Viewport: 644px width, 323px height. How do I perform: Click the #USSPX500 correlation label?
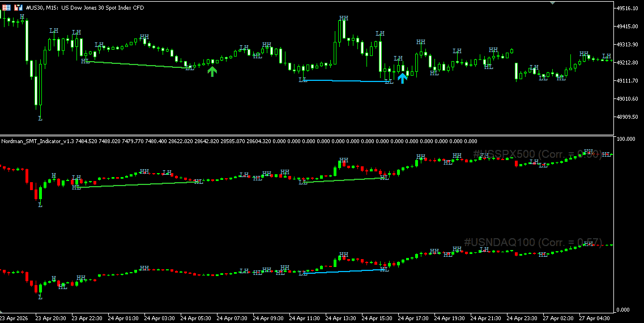[537, 154]
